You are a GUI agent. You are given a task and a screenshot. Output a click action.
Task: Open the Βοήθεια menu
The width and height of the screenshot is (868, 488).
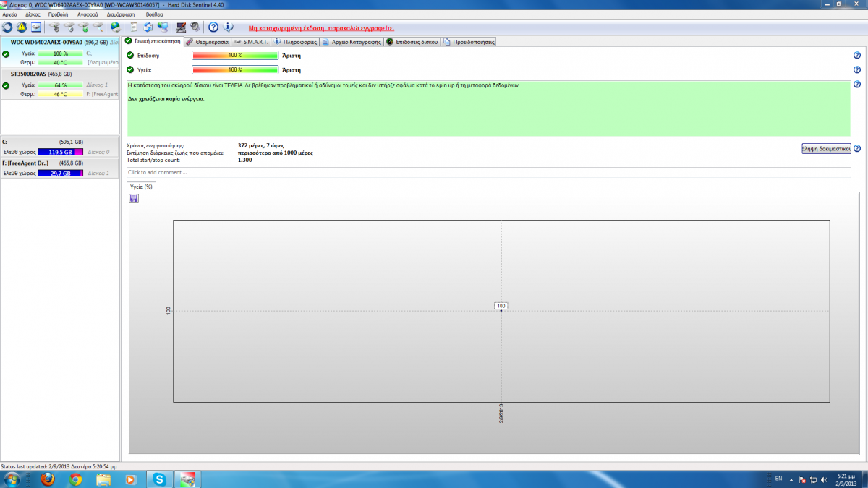click(x=154, y=14)
